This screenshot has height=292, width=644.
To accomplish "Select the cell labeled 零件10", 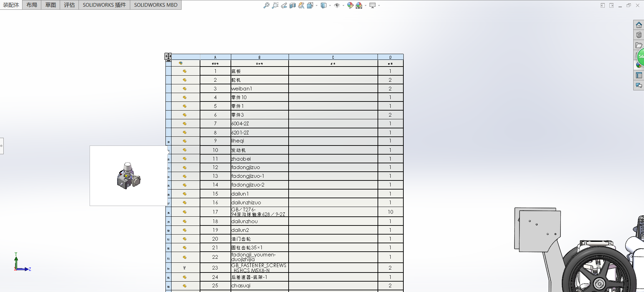I will (x=260, y=97).
